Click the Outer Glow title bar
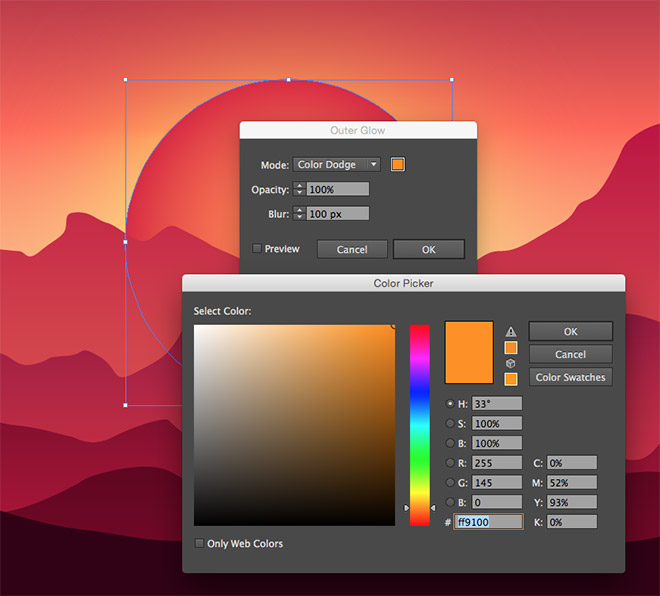Screen dimensions: 660x596 [358, 130]
